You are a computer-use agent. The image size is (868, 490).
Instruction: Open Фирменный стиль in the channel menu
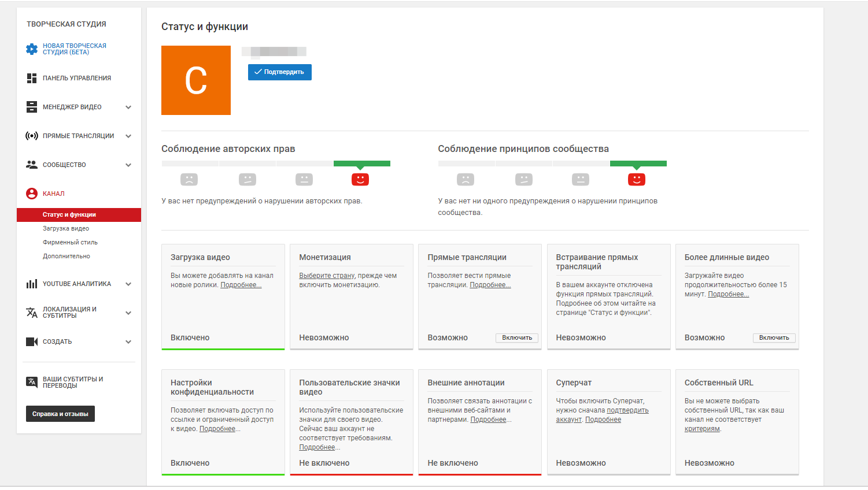70,242
